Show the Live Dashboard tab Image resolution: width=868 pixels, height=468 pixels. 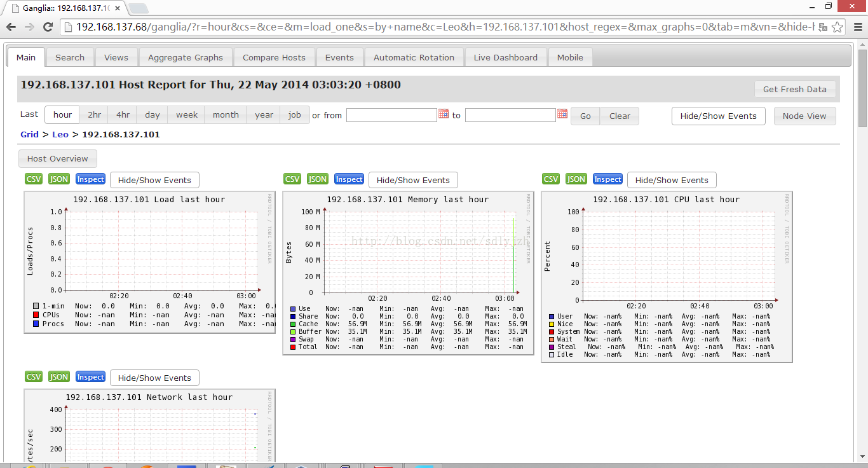tap(506, 57)
